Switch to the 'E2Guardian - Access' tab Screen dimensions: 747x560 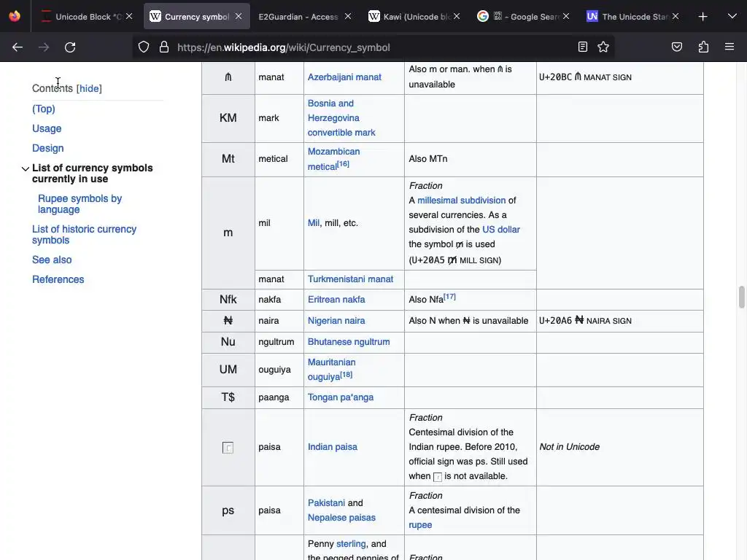point(298,16)
